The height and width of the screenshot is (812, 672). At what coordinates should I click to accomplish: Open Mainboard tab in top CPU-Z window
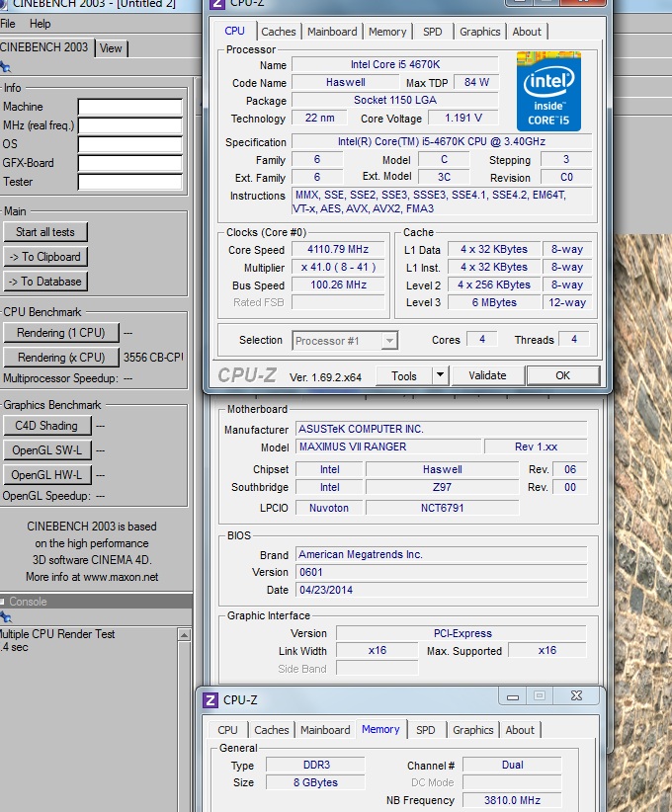(x=332, y=32)
